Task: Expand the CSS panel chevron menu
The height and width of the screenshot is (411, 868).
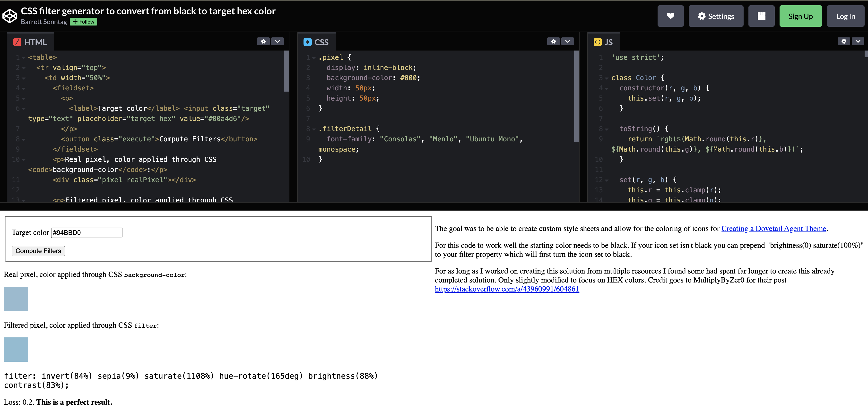Action: tap(567, 41)
